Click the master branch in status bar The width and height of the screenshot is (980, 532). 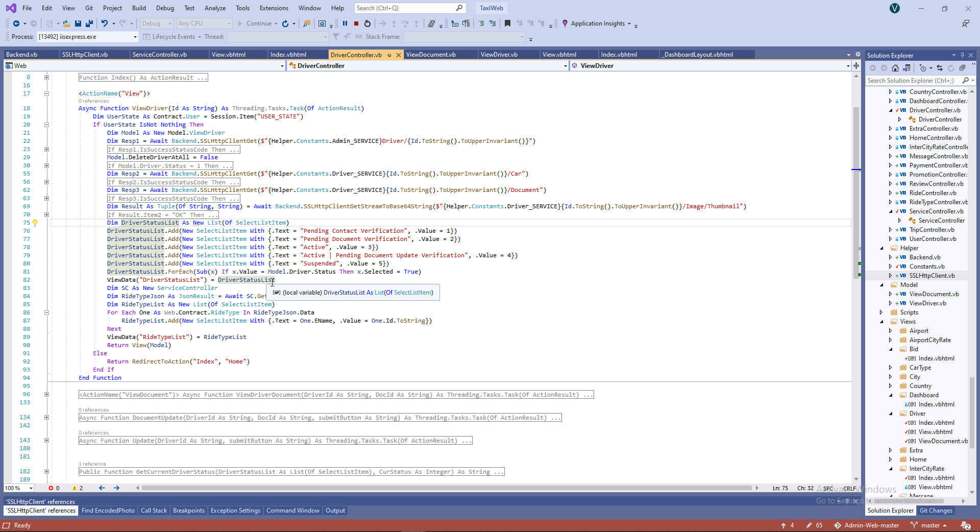(929, 525)
